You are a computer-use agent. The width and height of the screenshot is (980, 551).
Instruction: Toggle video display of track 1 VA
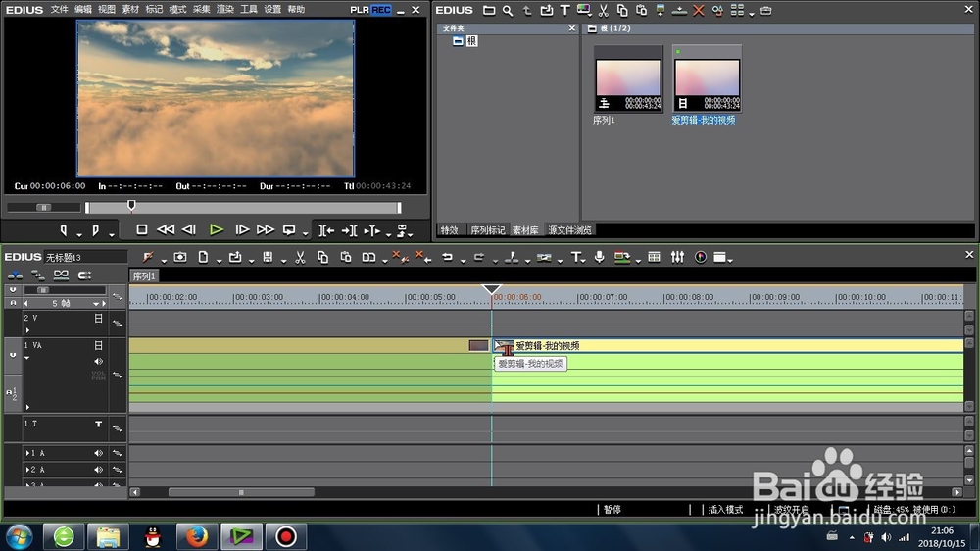(x=98, y=345)
